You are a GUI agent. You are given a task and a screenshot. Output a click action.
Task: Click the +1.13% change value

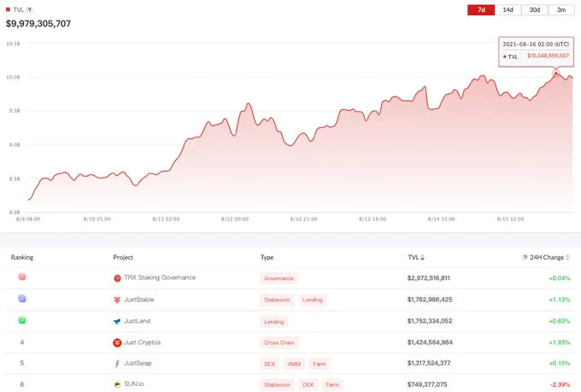tap(560, 300)
